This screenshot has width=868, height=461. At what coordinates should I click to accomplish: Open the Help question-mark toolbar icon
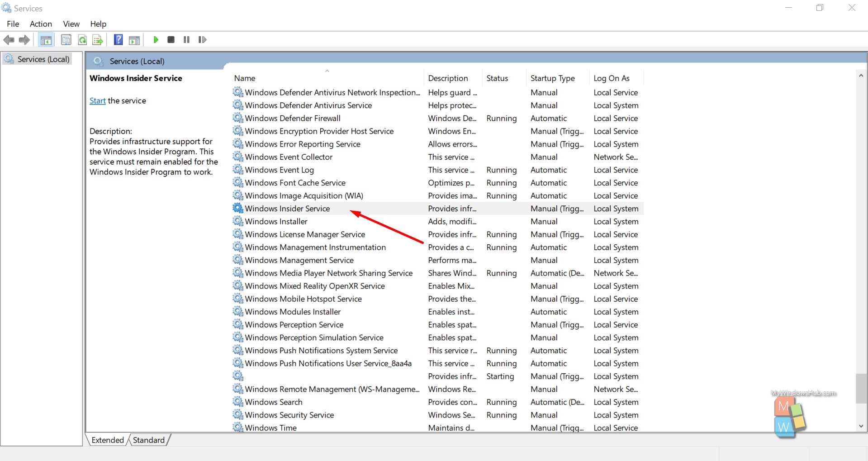click(x=118, y=40)
